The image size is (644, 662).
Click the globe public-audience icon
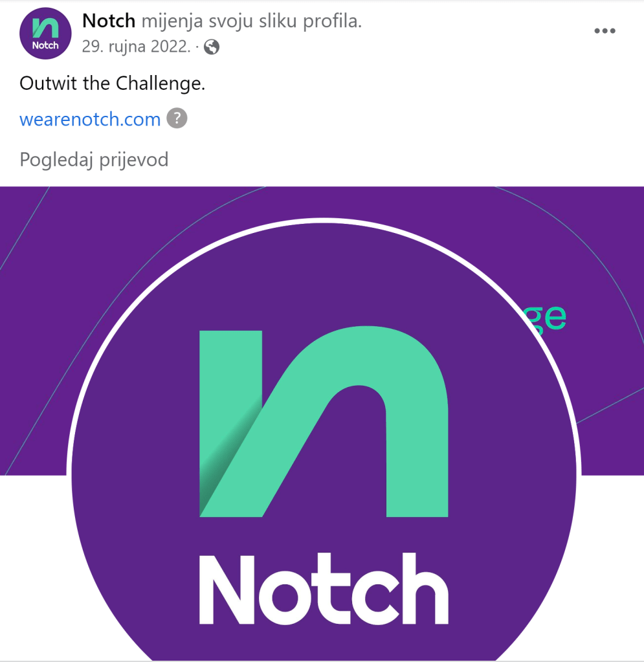pos(212,47)
